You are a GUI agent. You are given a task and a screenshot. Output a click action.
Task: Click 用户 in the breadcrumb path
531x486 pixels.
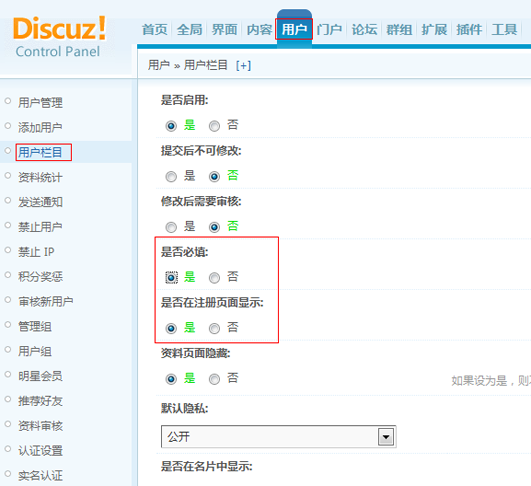click(x=158, y=65)
